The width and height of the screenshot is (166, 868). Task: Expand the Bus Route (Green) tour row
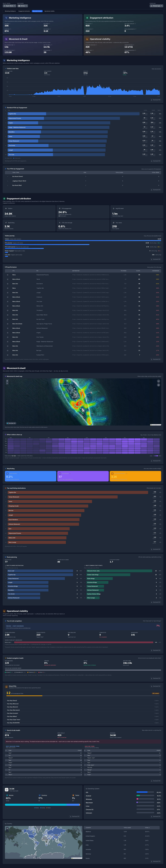83,176
